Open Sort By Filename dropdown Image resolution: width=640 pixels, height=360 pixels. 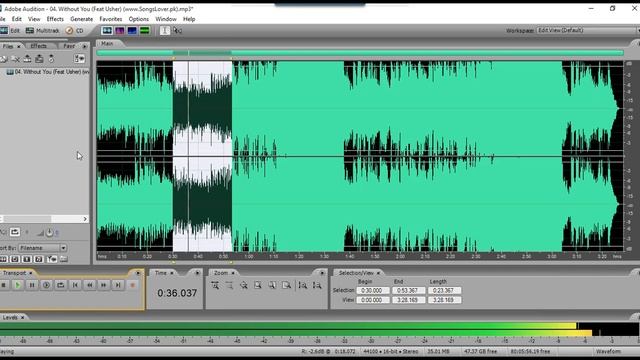42,248
